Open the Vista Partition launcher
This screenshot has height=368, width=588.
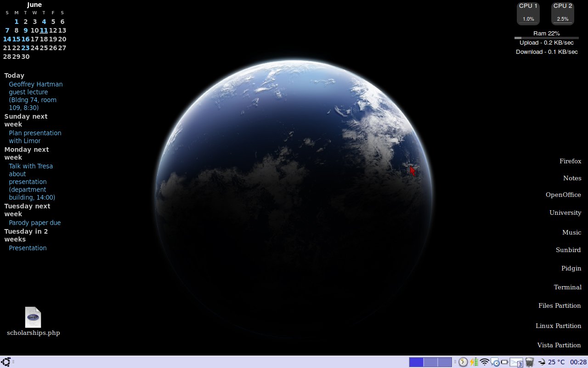pos(559,345)
